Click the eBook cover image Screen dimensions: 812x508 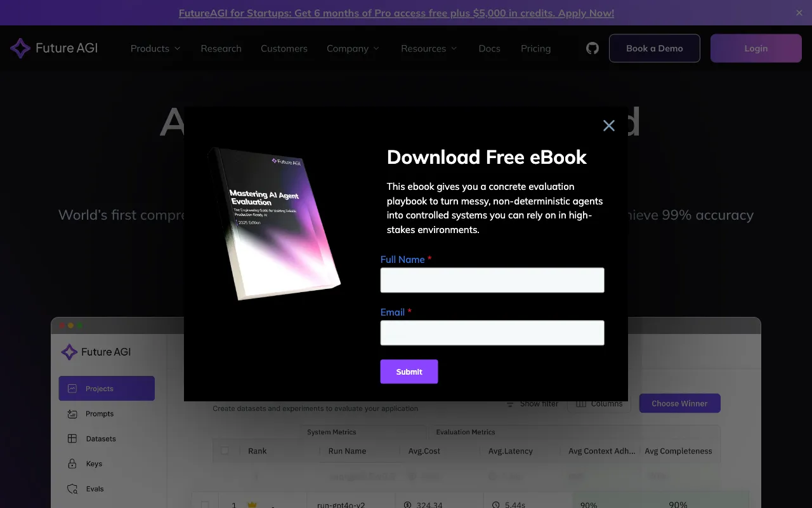tap(274, 224)
